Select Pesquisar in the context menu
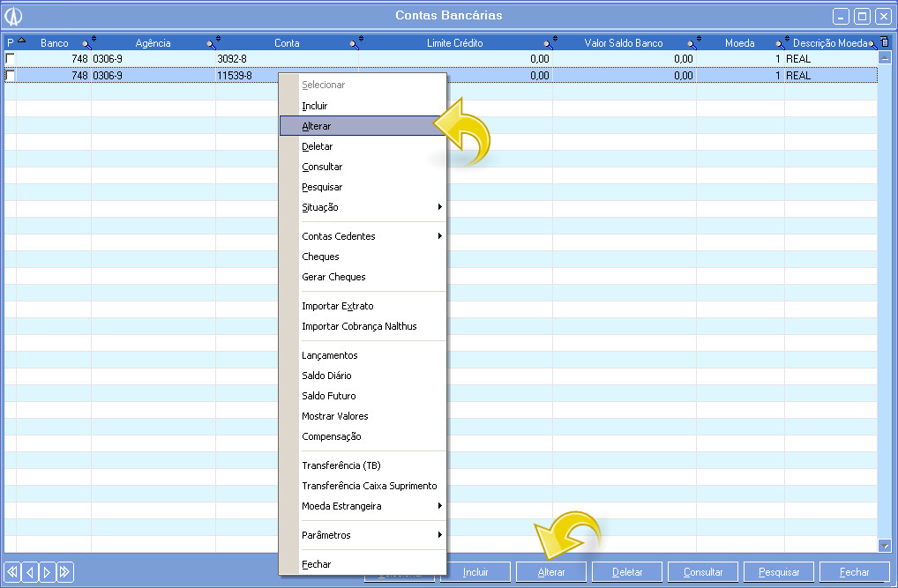This screenshot has width=898, height=588. [x=363, y=187]
